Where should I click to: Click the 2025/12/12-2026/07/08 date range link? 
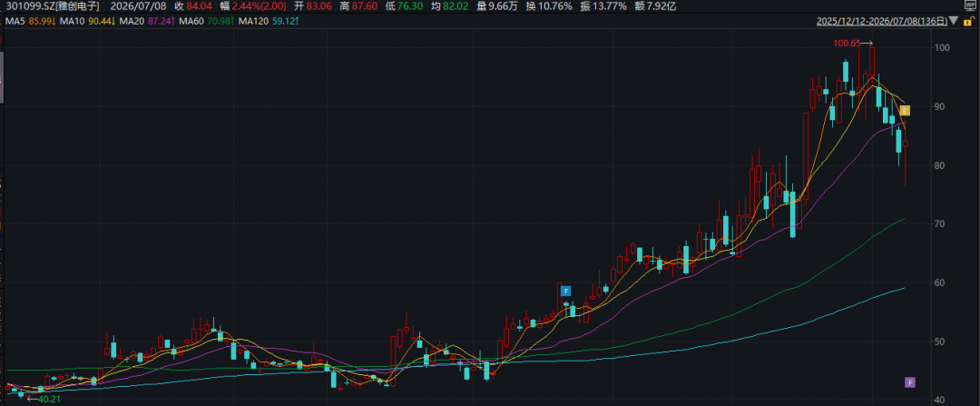coord(881,21)
